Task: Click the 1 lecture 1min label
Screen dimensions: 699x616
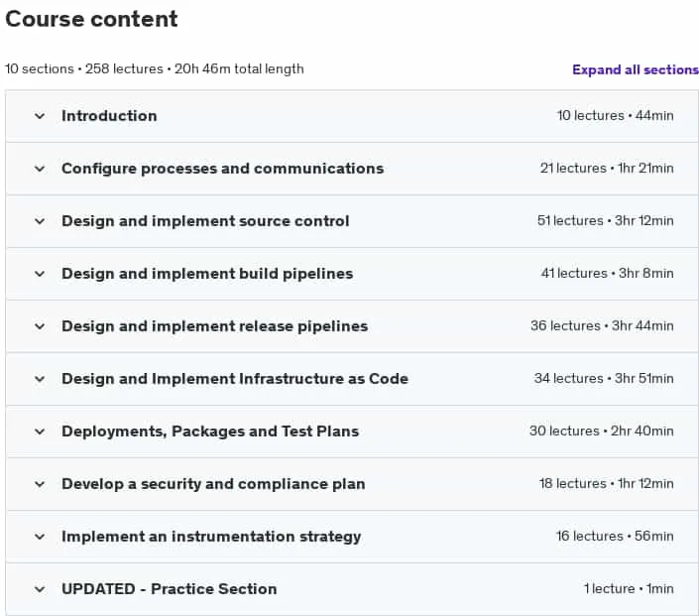Action: (629, 589)
